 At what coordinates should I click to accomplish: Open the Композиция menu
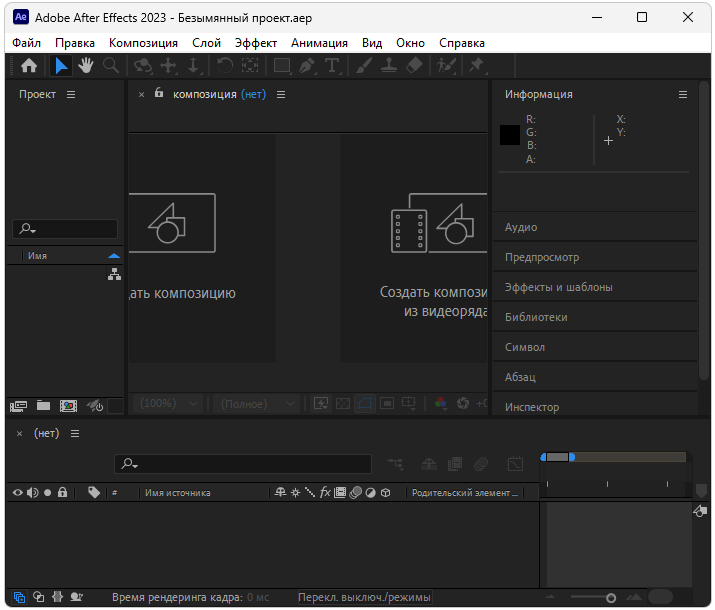click(143, 43)
